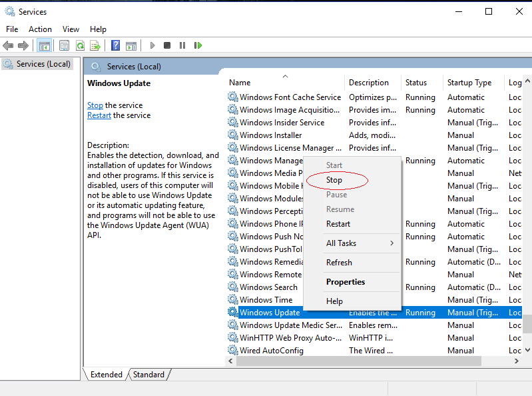Sort by the Log On As column header

point(515,83)
